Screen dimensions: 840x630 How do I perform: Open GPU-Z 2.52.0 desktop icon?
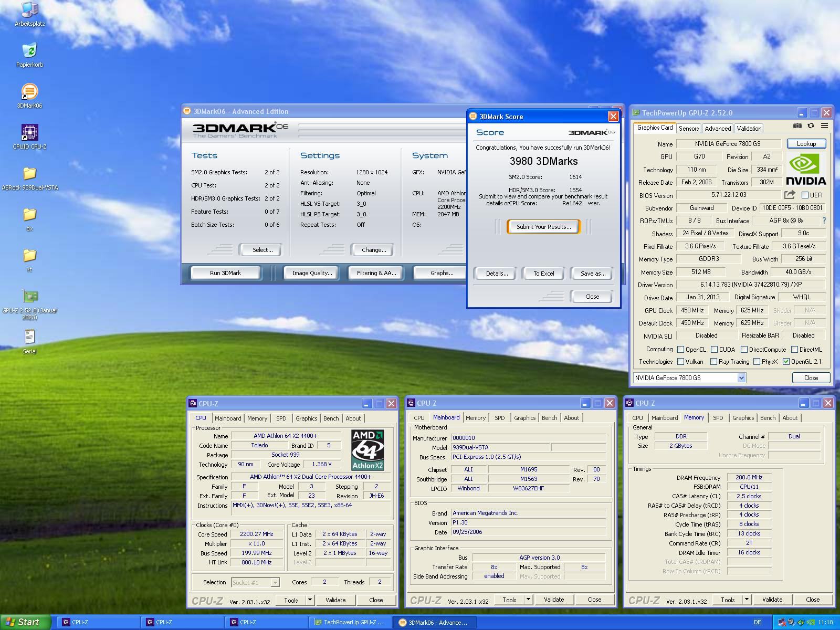pos(30,304)
